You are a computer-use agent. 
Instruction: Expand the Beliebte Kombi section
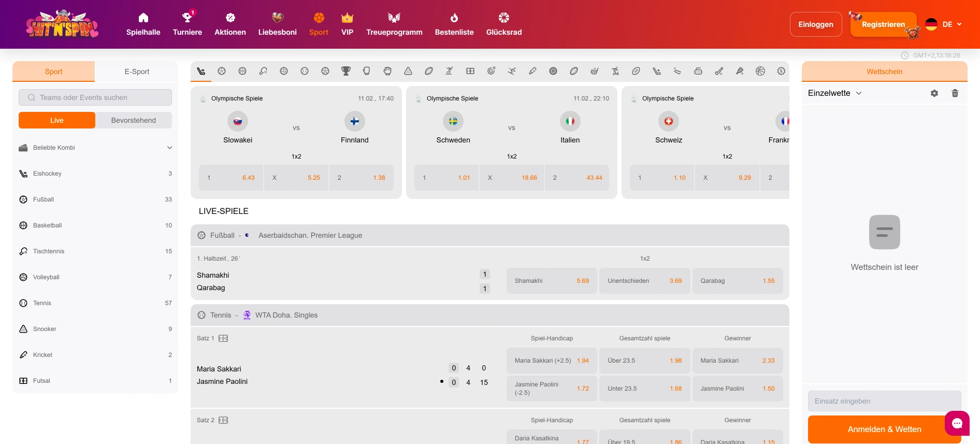(x=169, y=148)
